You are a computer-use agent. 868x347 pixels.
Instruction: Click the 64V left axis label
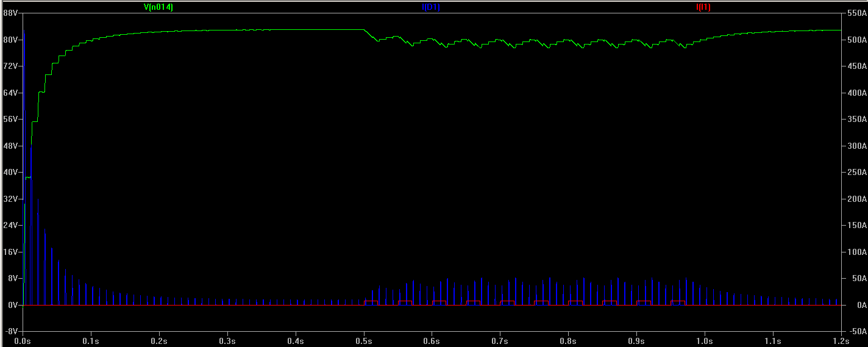(10, 93)
